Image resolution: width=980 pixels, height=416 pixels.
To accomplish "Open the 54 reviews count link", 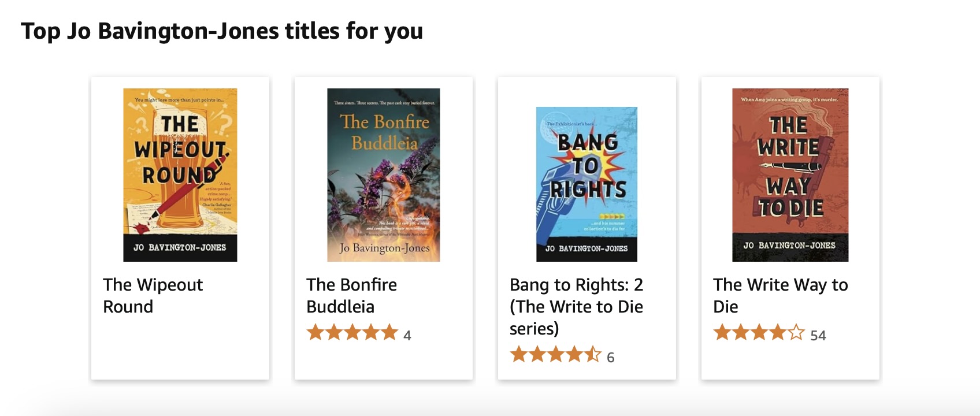I will [x=818, y=336].
